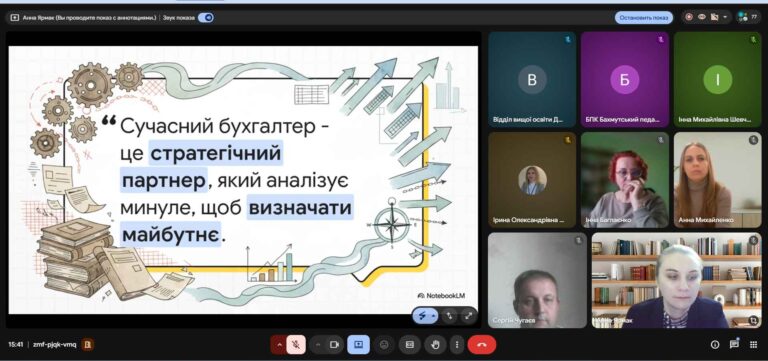Click the NotebookLM label on the slide
This screenshot has height=361, width=768.
pos(441,295)
